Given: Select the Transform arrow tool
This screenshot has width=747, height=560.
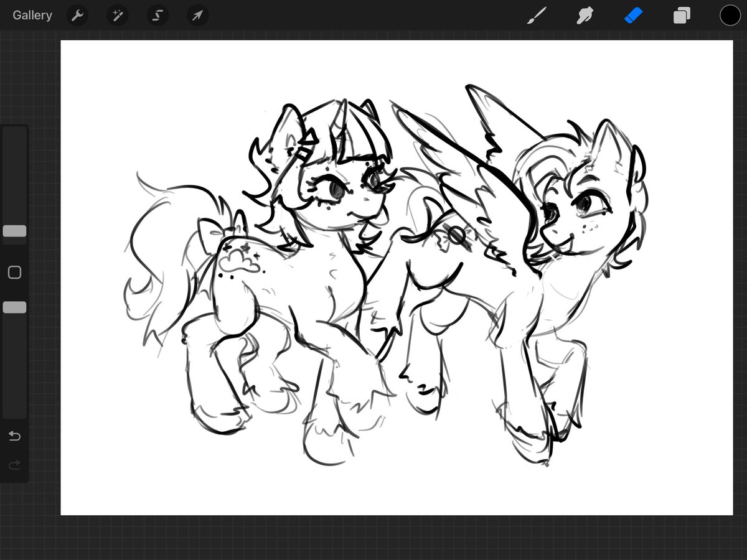Looking at the screenshot, I should point(197,16).
